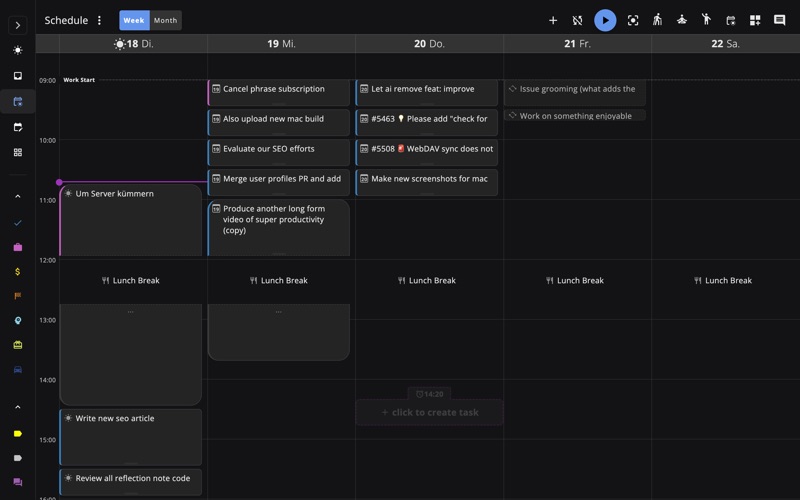800x500 pixels.
Task: Click the Lunch Break block on Tuesday 18
Action: (131, 280)
